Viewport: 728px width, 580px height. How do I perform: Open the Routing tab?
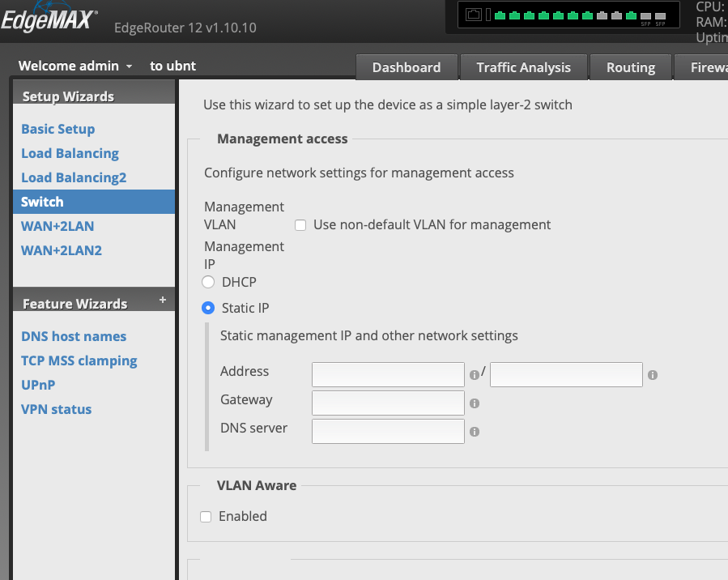point(631,67)
